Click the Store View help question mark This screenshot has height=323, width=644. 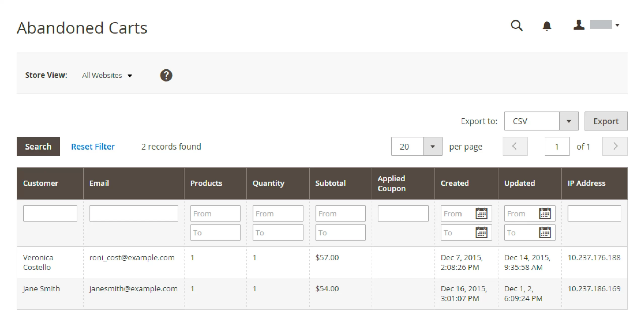166,75
